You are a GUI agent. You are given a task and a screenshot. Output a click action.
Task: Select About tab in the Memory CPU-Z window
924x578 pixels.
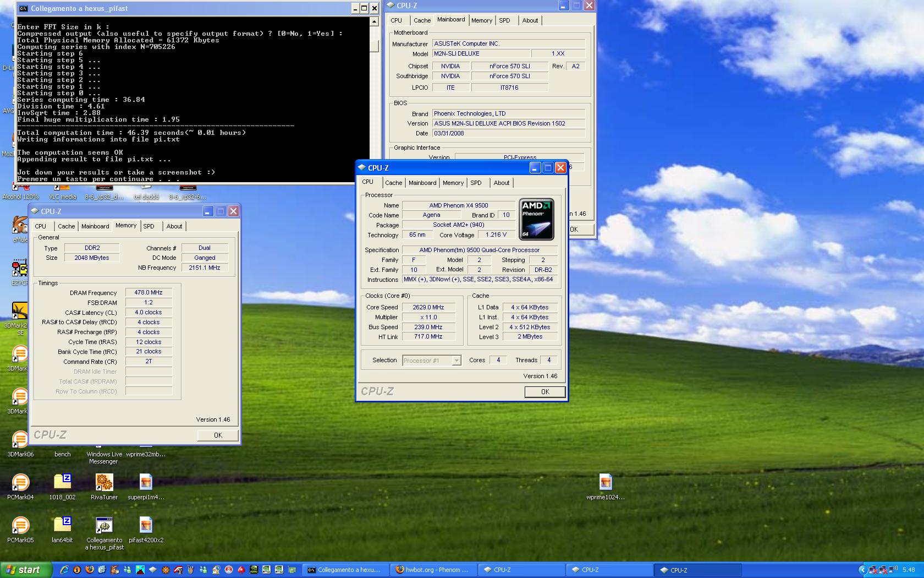(x=174, y=226)
